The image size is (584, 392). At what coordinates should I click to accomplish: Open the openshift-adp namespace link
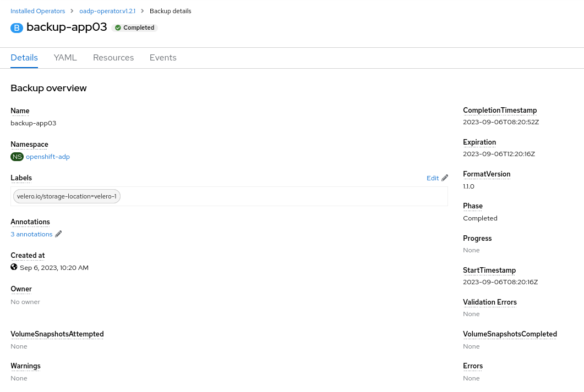(x=48, y=157)
